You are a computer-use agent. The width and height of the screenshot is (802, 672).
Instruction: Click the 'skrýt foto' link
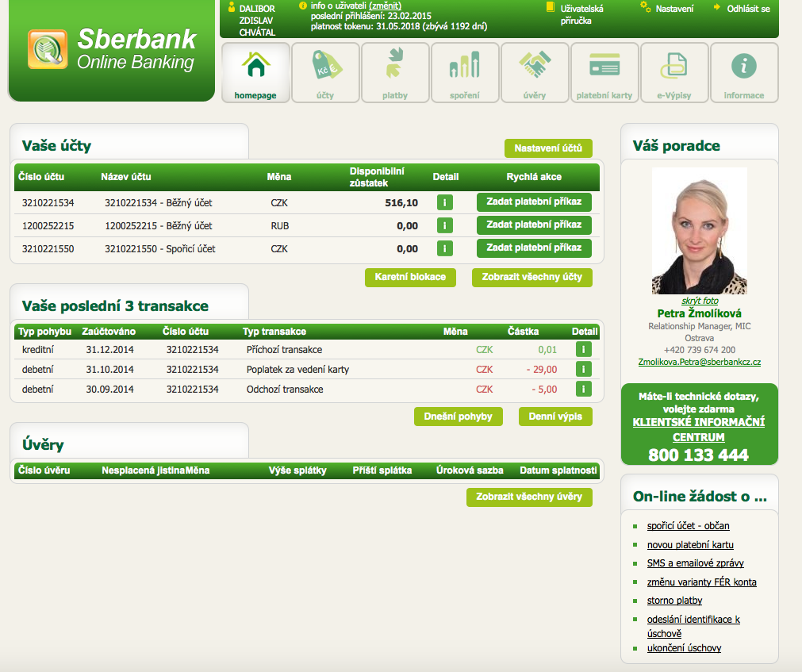point(700,301)
